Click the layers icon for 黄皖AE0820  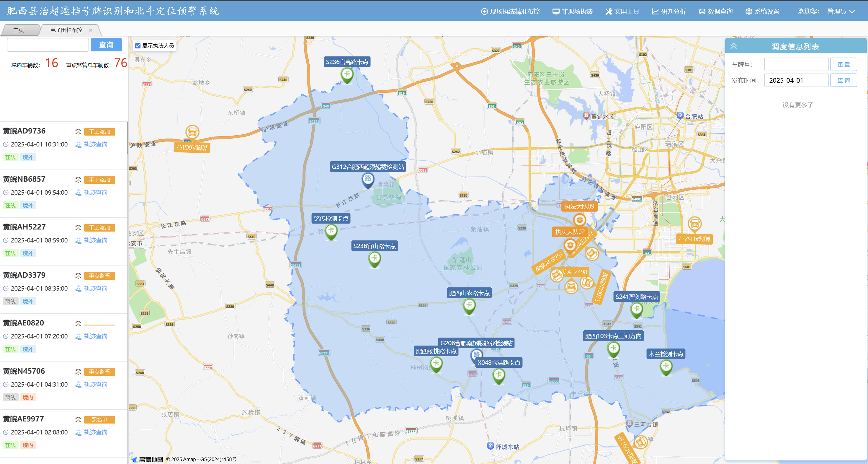point(78,324)
